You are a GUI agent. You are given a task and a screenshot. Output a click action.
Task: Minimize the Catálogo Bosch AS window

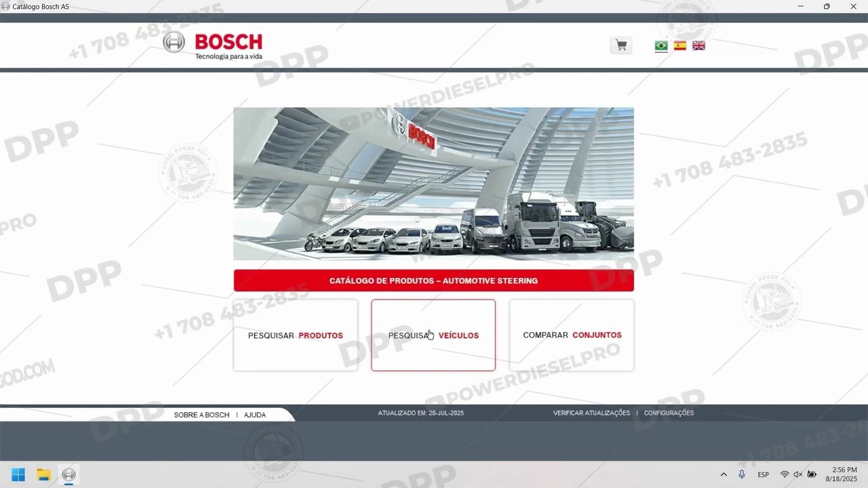801,6
